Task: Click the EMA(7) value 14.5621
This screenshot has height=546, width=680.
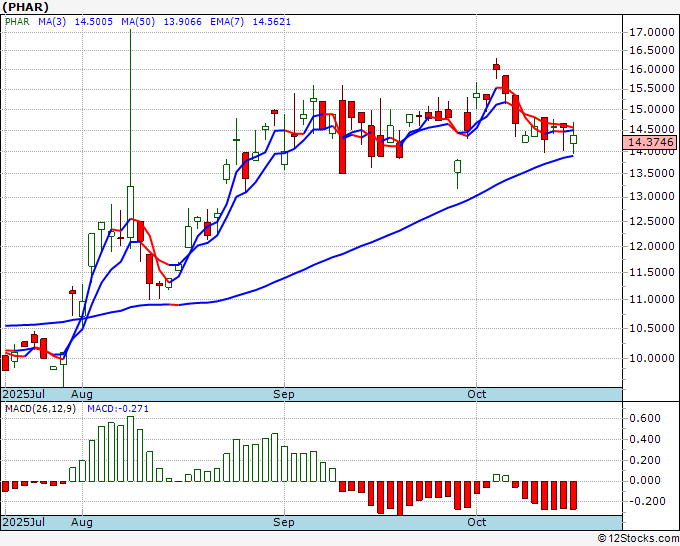Action: [271, 22]
